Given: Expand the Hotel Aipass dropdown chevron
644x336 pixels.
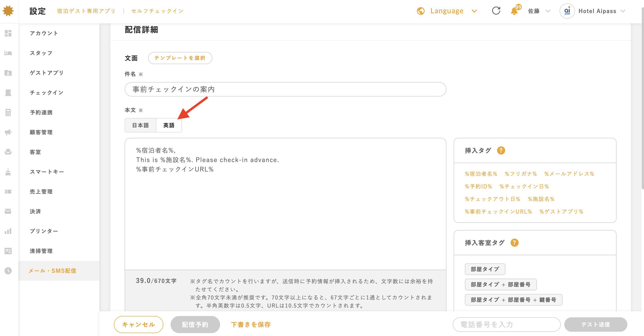Looking at the screenshot, I should [x=623, y=11].
